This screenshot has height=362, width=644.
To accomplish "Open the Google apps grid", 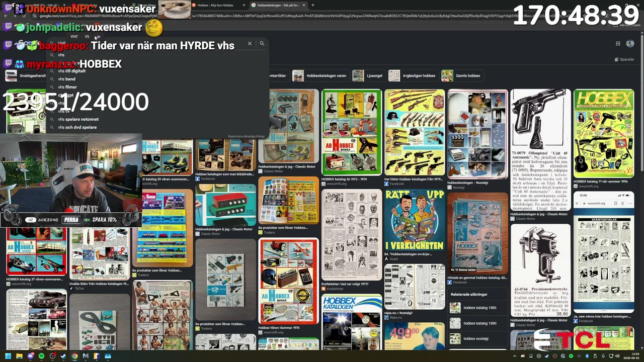I will (618, 43).
